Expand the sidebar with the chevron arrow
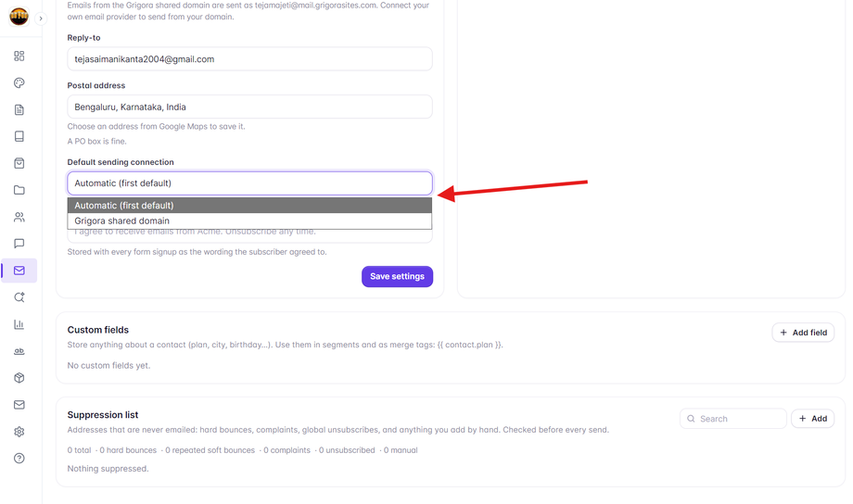This screenshot has height=504, width=853. point(41,19)
